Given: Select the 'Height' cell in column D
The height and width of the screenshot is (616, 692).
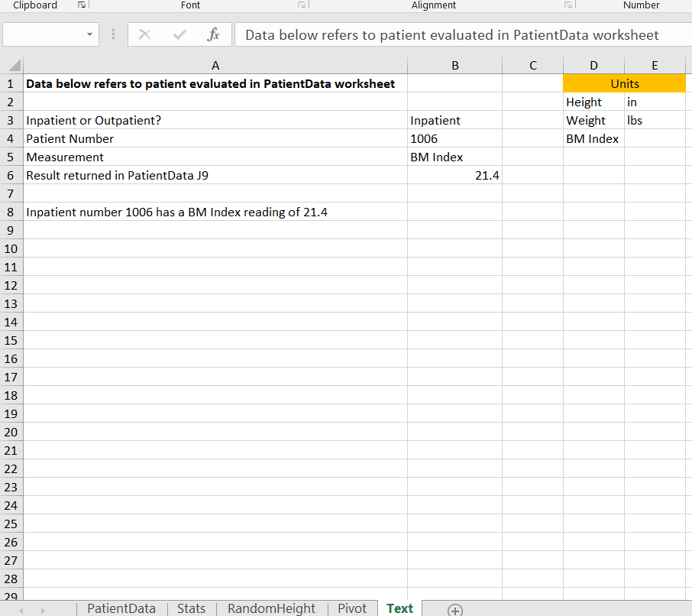Looking at the screenshot, I should coord(594,102).
